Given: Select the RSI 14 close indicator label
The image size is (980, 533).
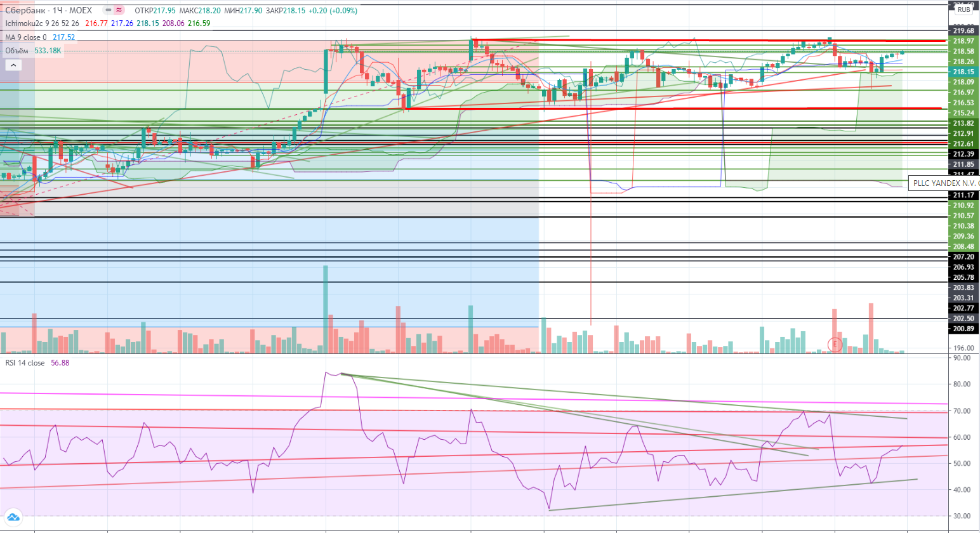Looking at the screenshot, I should point(25,363).
